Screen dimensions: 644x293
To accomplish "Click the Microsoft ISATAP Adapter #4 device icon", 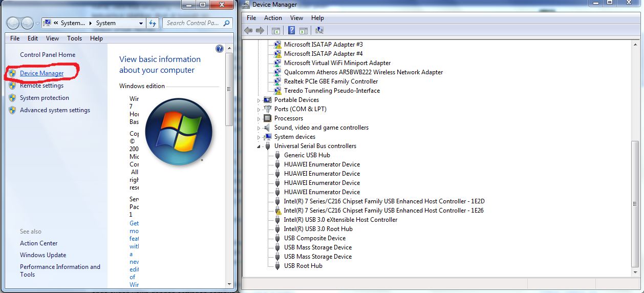I will click(277, 54).
